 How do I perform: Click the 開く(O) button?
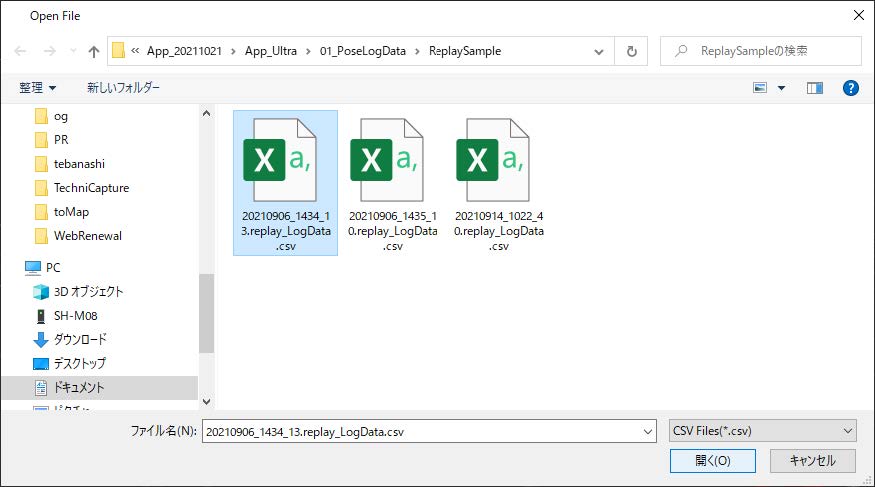[x=713, y=461]
